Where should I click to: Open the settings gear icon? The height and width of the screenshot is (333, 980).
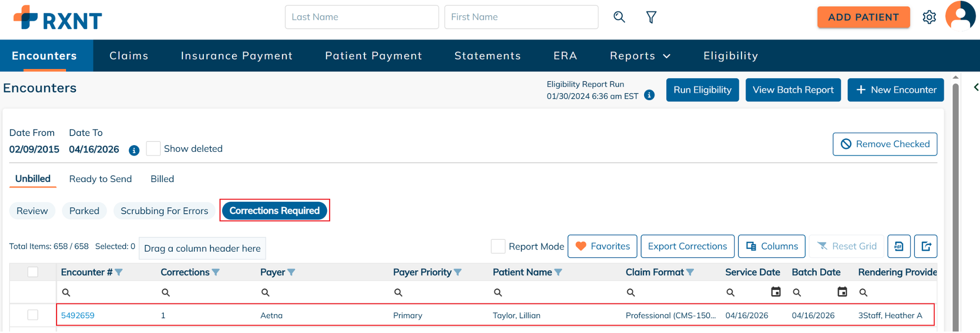pos(929,17)
